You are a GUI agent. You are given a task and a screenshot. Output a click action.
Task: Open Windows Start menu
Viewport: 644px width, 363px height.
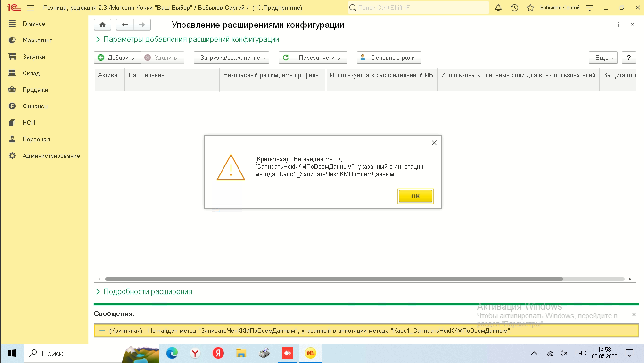pos(12,353)
